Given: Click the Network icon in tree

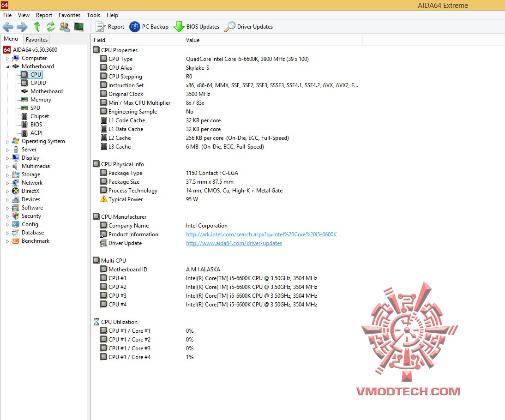Looking at the screenshot, I should 15,183.
